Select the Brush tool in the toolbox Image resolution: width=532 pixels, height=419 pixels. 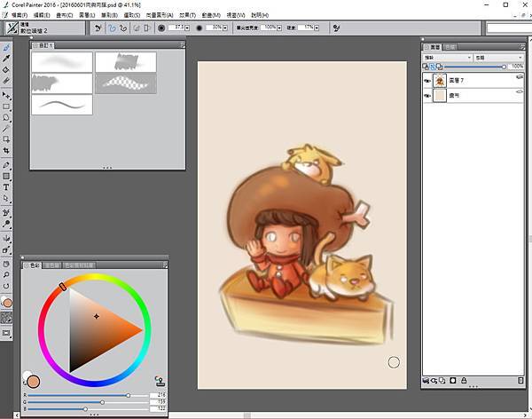[6, 48]
